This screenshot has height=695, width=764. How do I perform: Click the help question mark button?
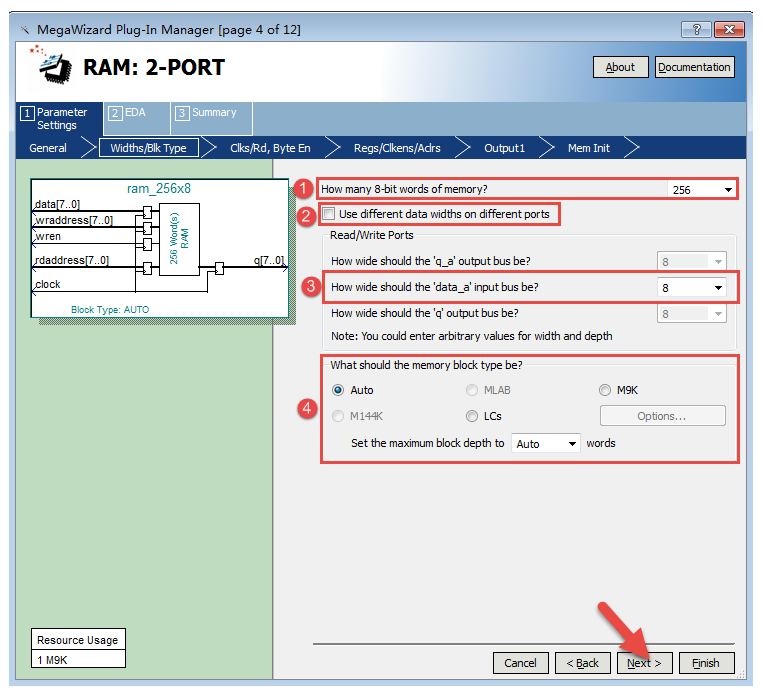(696, 30)
